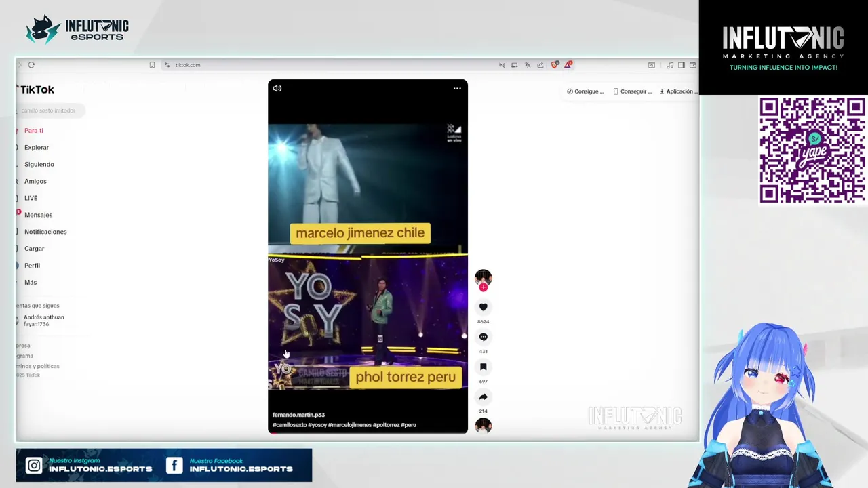Click the 'Conseguir ...' phone button
The width and height of the screenshot is (868, 488).
pos(633,91)
